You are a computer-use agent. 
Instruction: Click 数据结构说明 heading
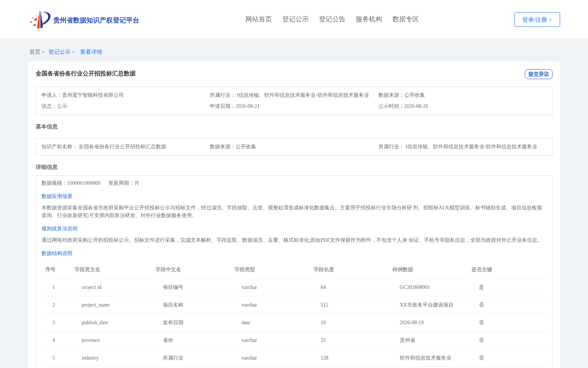pos(57,253)
